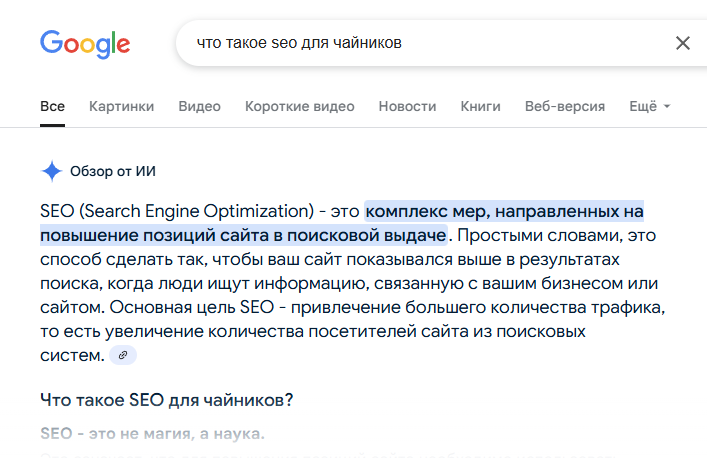707x458 pixels.
Task: Click the highlighted phrase 'повышение позиций сайта в поисковой выдаче'
Action: point(243,235)
